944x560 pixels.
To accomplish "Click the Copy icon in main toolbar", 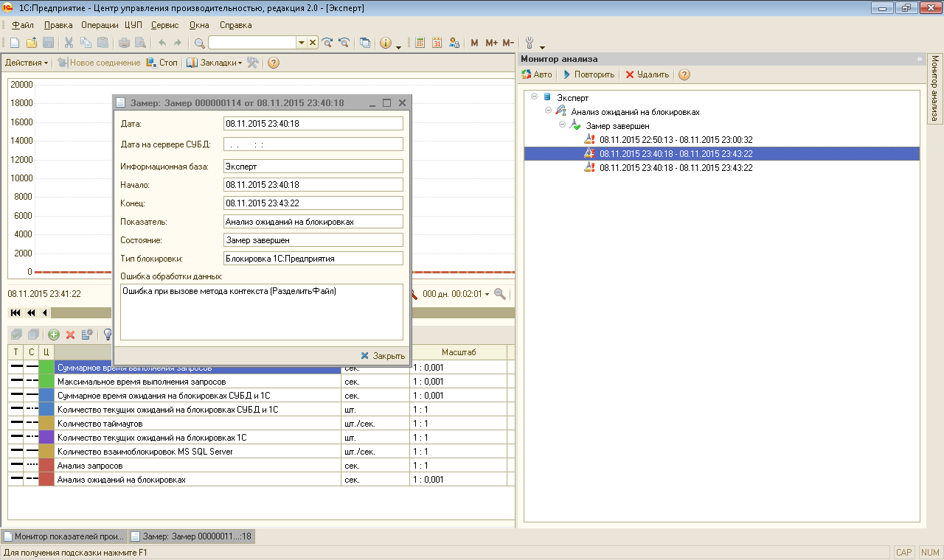I will pos(86,43).
